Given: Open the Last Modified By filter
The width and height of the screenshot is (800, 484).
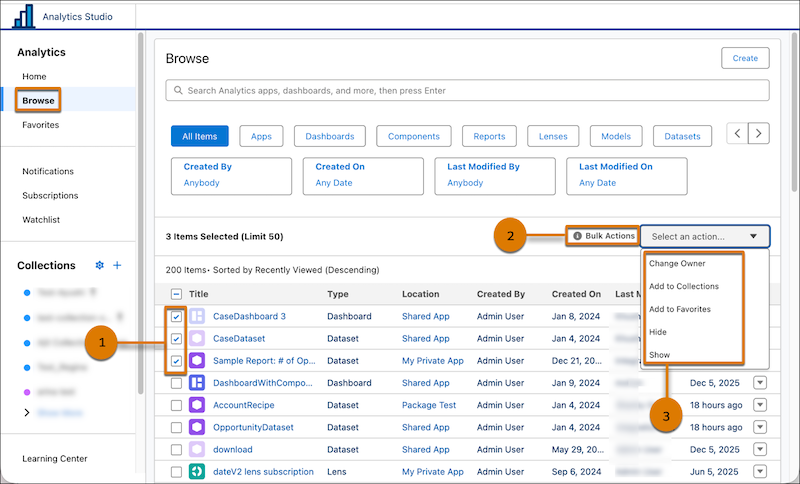Looking at the screenshot, I should point(495,176).
